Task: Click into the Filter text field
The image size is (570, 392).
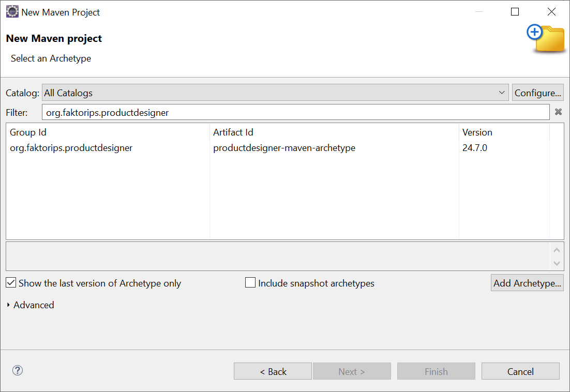Action: point(295,112)
